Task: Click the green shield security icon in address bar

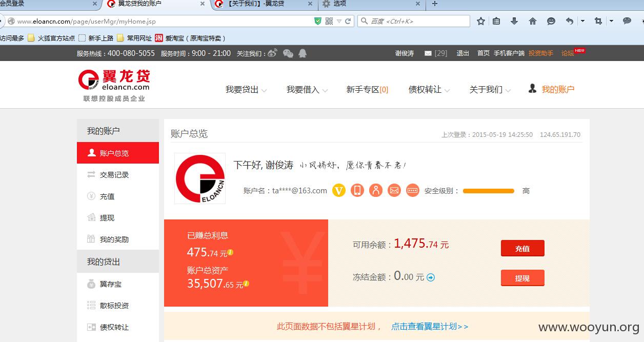Action: click(318, 21)
